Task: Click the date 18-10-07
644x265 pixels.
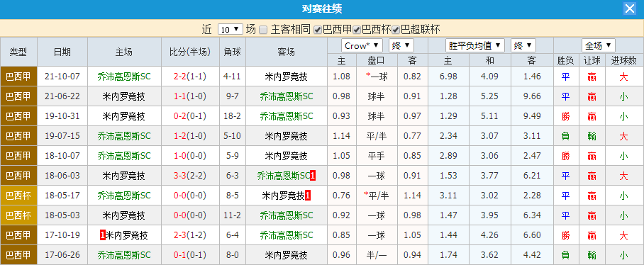Action: [x=62, y=156]
